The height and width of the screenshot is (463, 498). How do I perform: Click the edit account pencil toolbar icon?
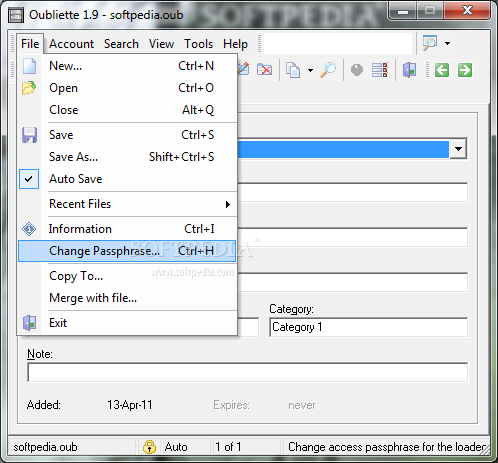pos(244,69)
